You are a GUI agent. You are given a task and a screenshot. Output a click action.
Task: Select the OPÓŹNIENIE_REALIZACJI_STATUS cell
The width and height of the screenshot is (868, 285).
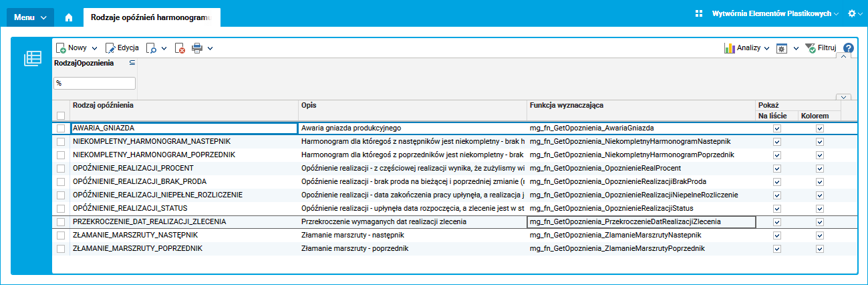184,209
